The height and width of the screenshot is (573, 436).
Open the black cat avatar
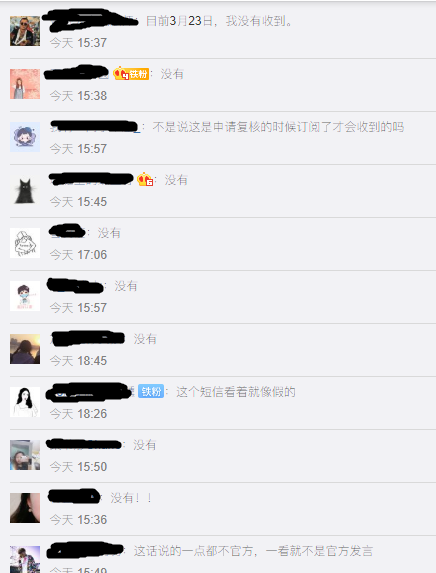25,190
